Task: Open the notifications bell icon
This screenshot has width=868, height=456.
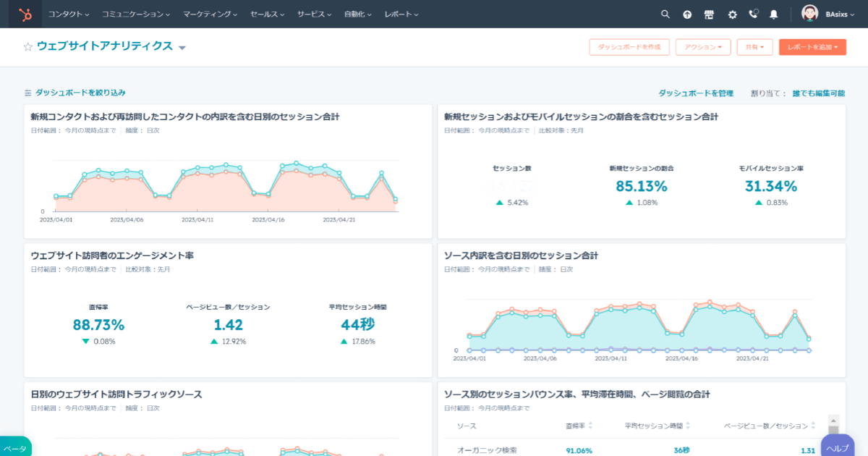Action: pos(774,14)
